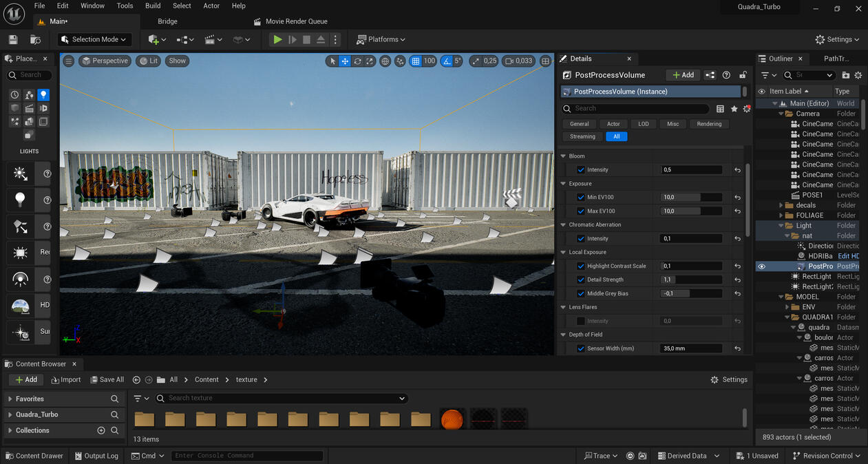Toggle the visibility eye of PostPro actor
Screen dimensions: 868x464
pyautogui.click(x=761, y=266)
